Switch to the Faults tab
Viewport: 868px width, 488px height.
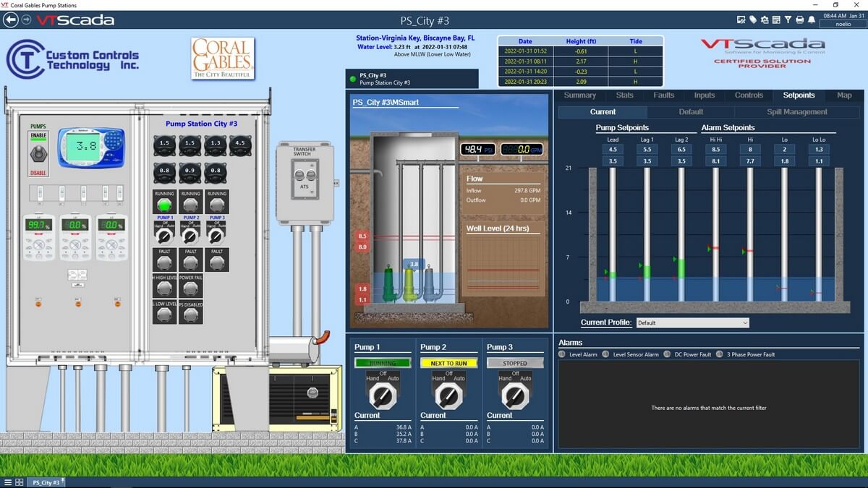click(x=663, y=95)
